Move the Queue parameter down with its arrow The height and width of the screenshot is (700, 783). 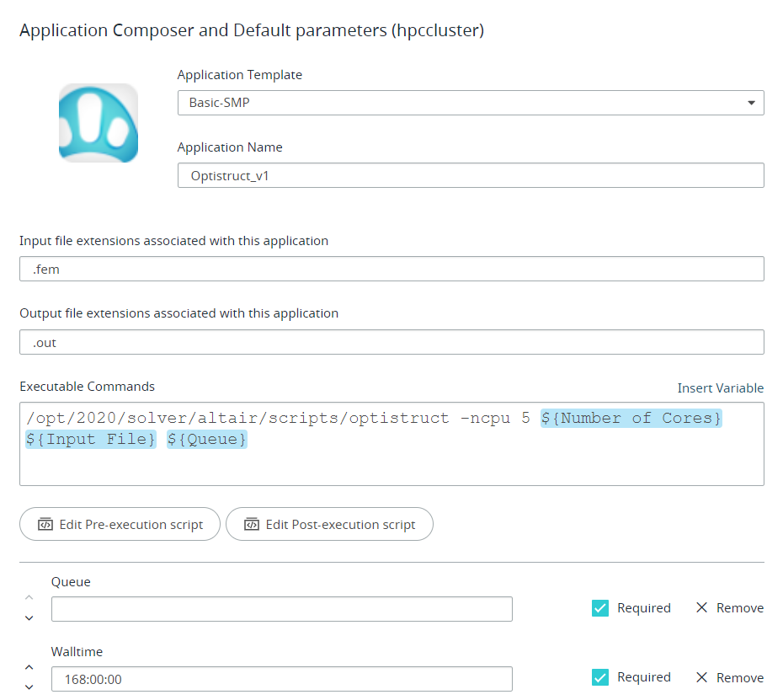[29, 618]
